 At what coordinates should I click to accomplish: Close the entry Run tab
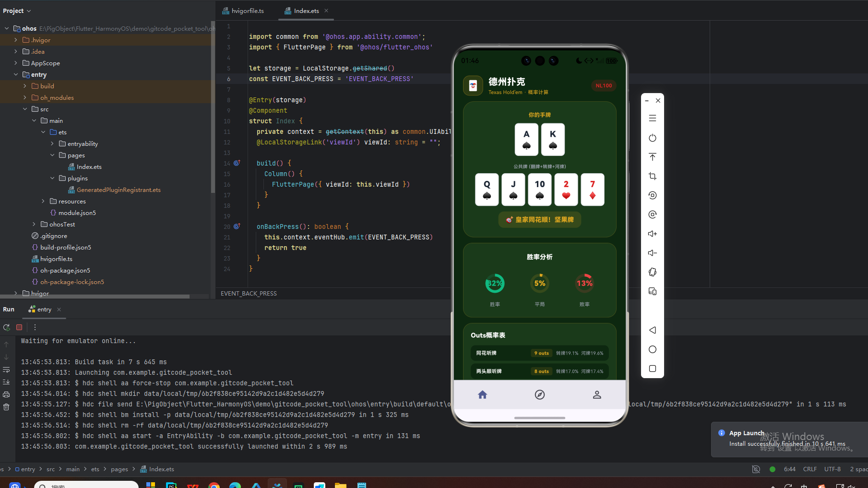coord(59,309)
